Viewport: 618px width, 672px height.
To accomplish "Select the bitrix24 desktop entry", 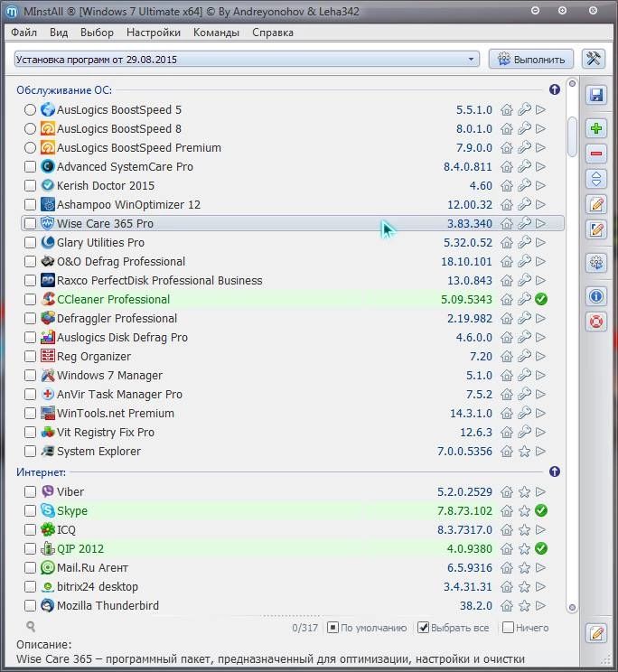I will [x=98, y=587].
